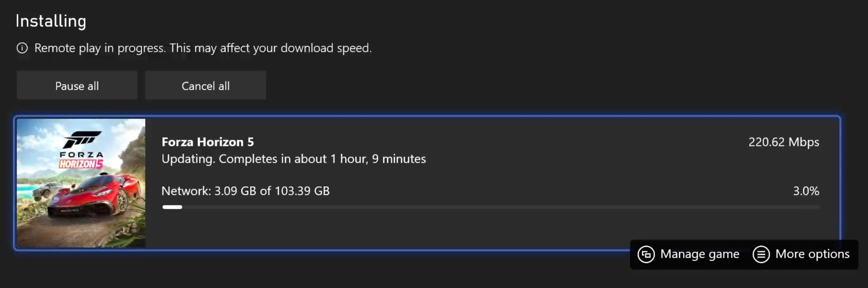Click the HORIZON 5 wordmark on the cover
868x288 pixels.
click(81, 164)
